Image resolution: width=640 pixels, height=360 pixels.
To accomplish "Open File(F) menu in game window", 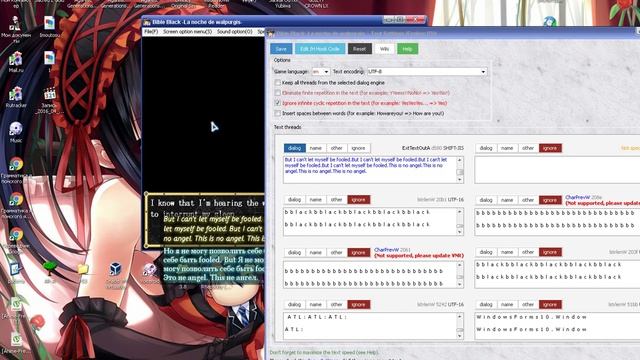I will pyautogui.click(x=151, y=31).
